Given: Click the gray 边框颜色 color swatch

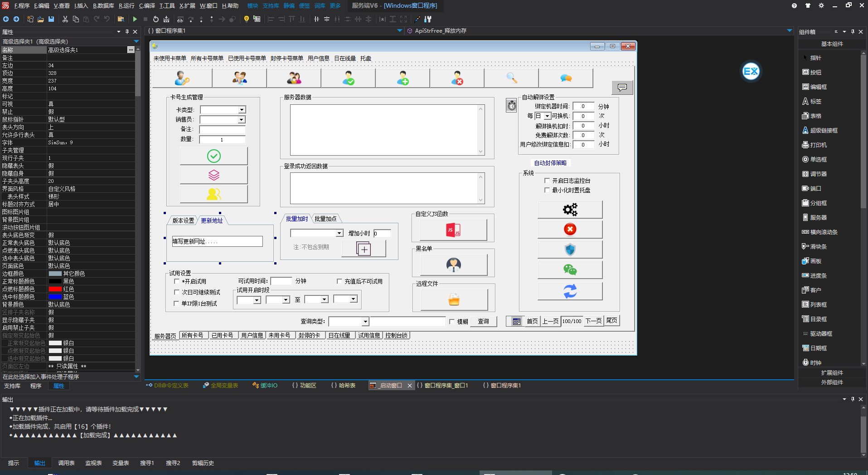Looking at the screenshot, I should 55,274.
